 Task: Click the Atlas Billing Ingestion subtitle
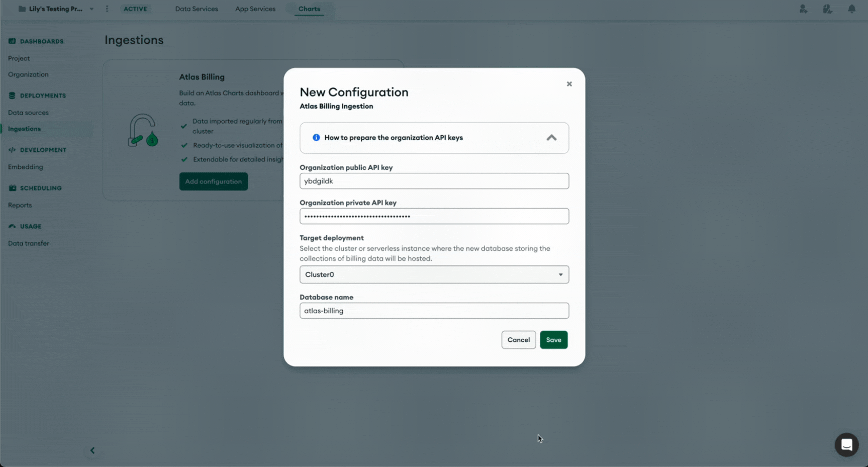[x=336, y=106]
